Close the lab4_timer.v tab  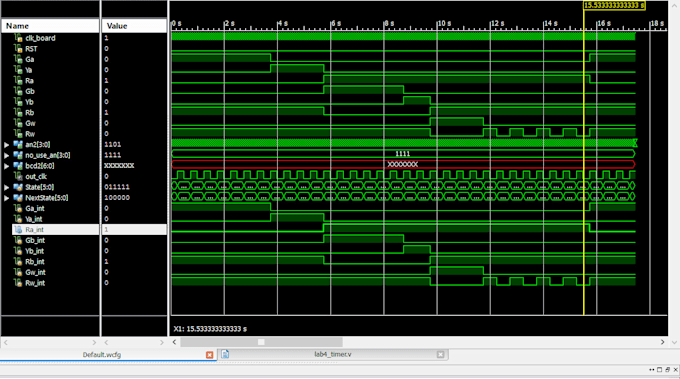point(441,354)
